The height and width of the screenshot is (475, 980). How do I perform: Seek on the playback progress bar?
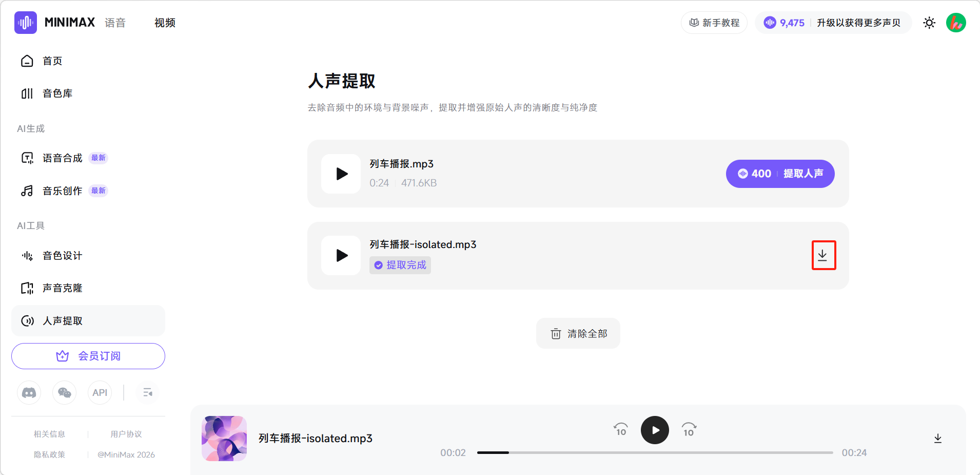[655, 452]
